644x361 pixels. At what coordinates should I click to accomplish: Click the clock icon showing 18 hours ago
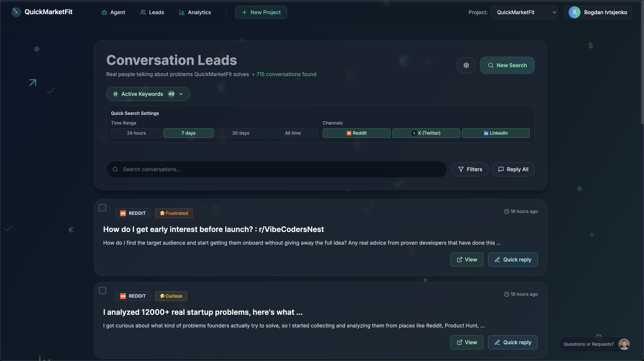point(506,211)
